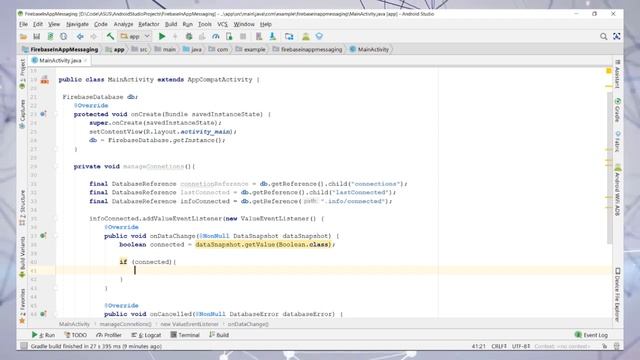Image resolution: width=640 pixels, height=360 pixels.
Task: Open UTF-8 encoding selector
Action: pos(521,346)
